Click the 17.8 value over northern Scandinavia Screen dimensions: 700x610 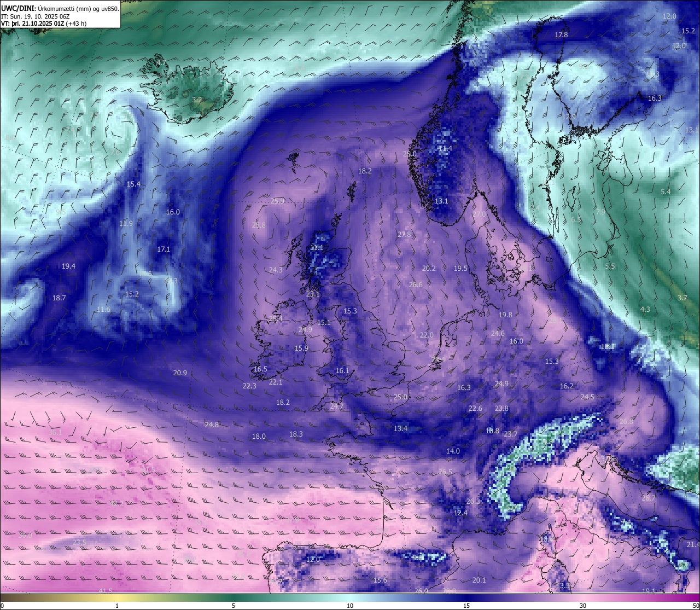coord(561,34)
